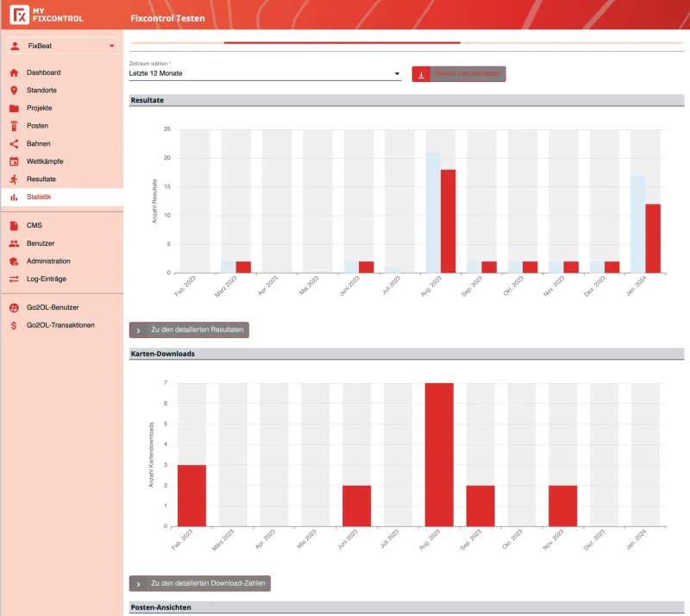The width and height of the screenshot is (690, 616).
Task: Click chevron icon on detailed results button
Action: (x=139, y=330)
